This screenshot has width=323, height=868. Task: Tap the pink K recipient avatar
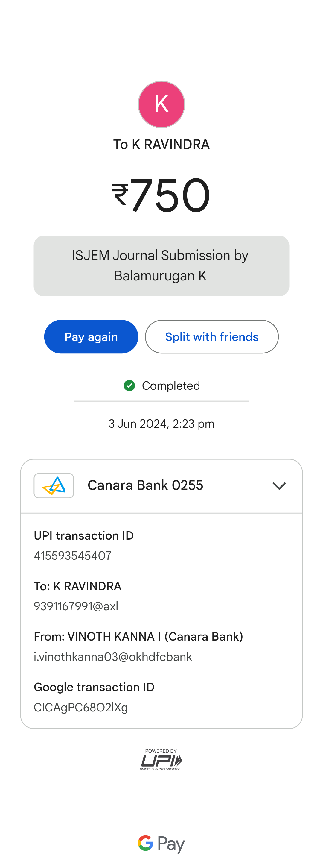(161, 104)
